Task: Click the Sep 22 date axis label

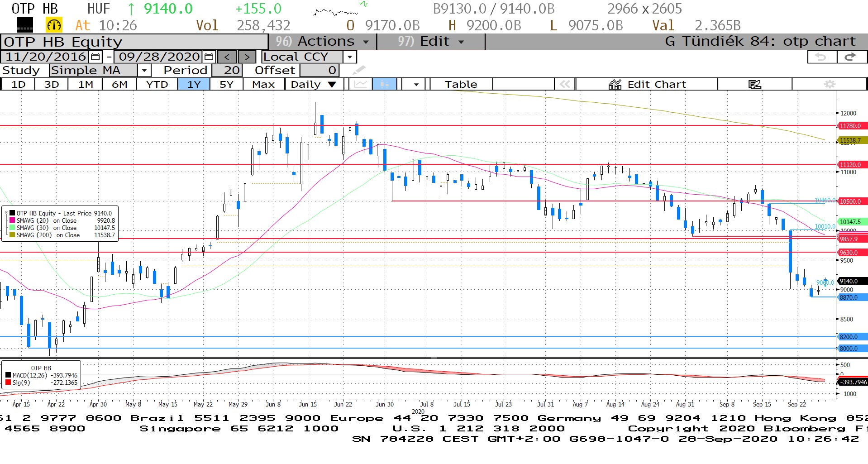Action: (x=796, y=404)
